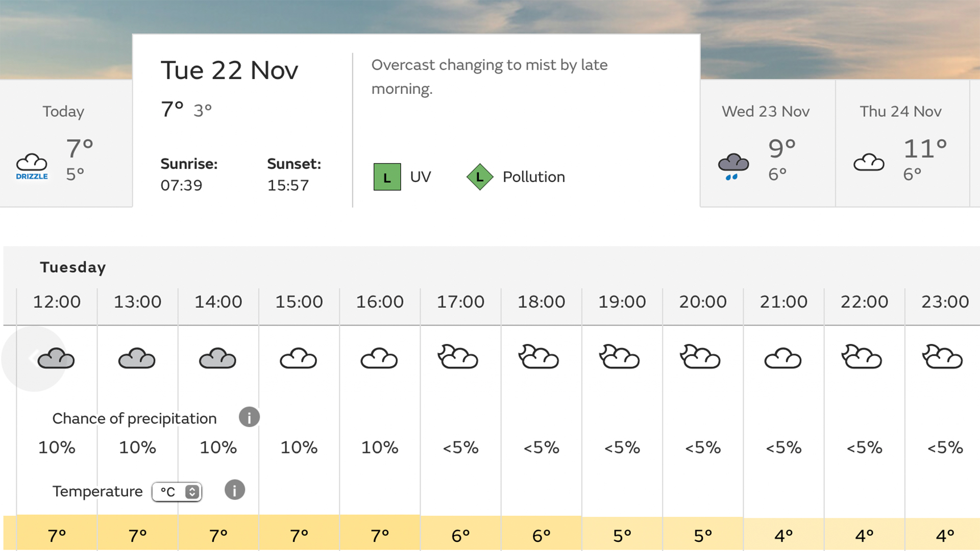Select the 16:00 hour column header
This screenshot has height=551, width=980.
coord(380,302)
